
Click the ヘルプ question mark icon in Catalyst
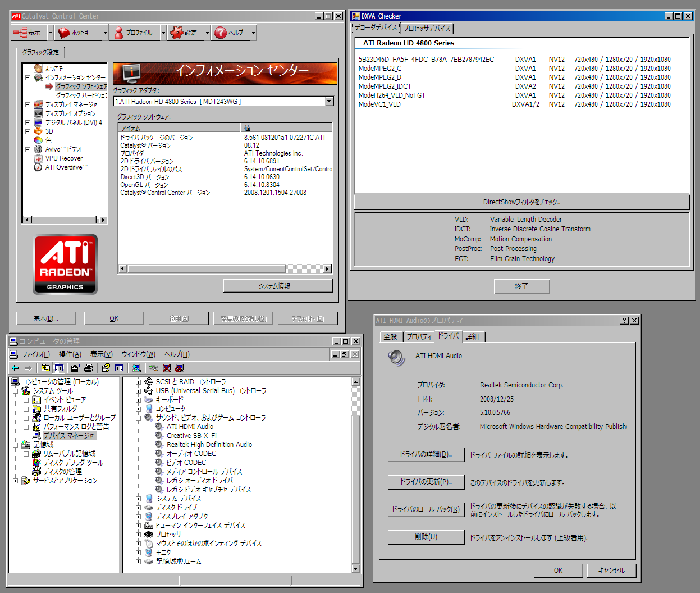point(221,33)
